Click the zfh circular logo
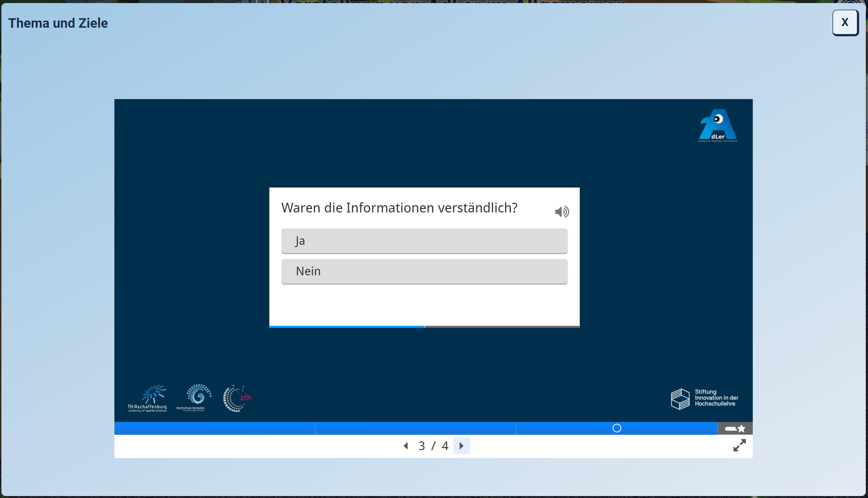Image resolution: width=868 pixels, height=498 pixels. pos(237,398)
